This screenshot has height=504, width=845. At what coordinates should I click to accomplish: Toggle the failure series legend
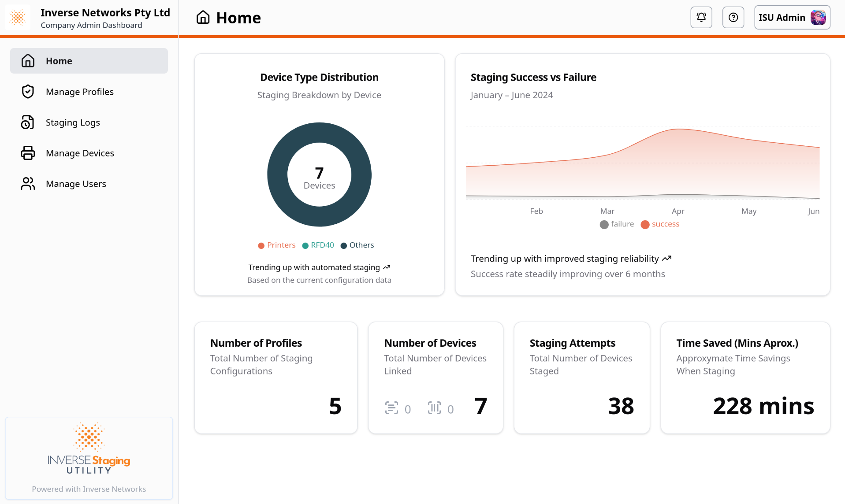[x=617, y=224]
